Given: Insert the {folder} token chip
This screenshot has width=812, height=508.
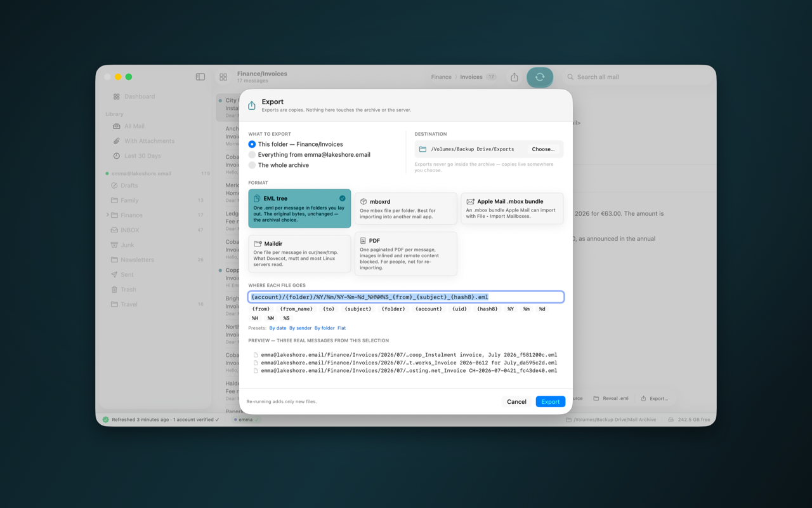Looking at the screenshot, I should coord(393,309).
